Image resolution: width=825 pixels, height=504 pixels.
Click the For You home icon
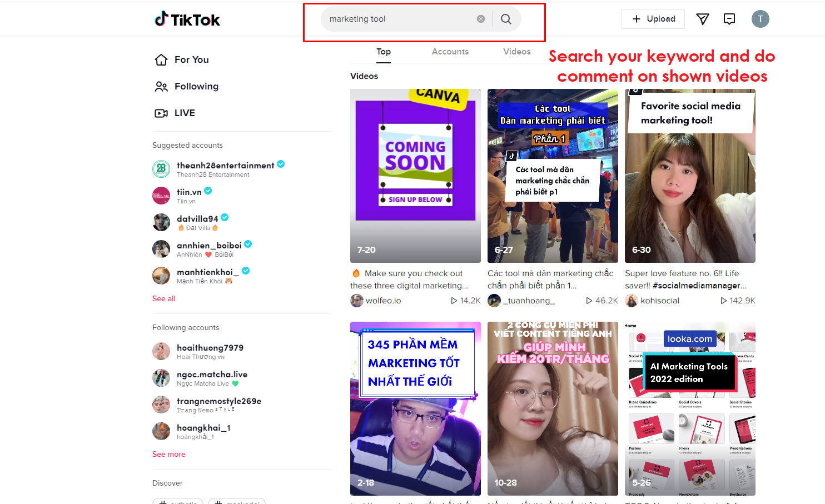(x=161, y=59)
